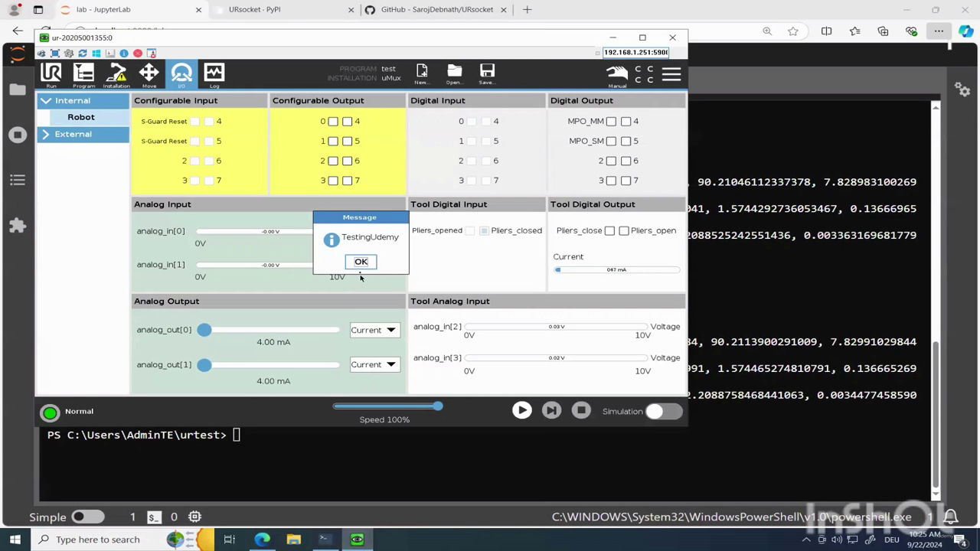Click OK in the Message dialog
The width and height of the screenshot is (980, 551).
(x=361, y=262)
